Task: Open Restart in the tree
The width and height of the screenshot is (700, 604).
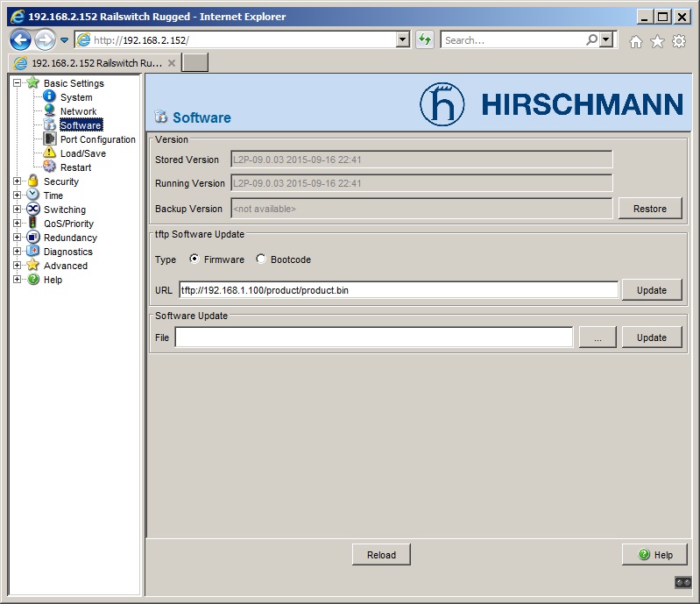Action: (x=75, y=167)
